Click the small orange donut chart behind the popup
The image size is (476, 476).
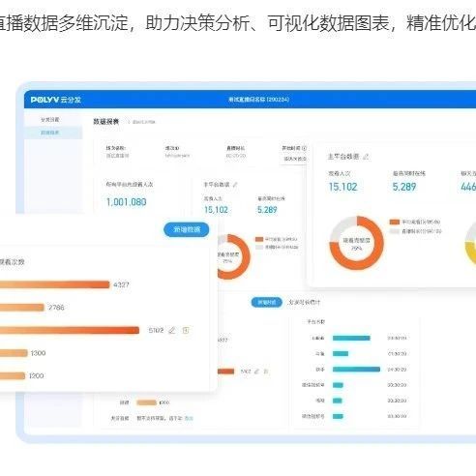point(235,256)
